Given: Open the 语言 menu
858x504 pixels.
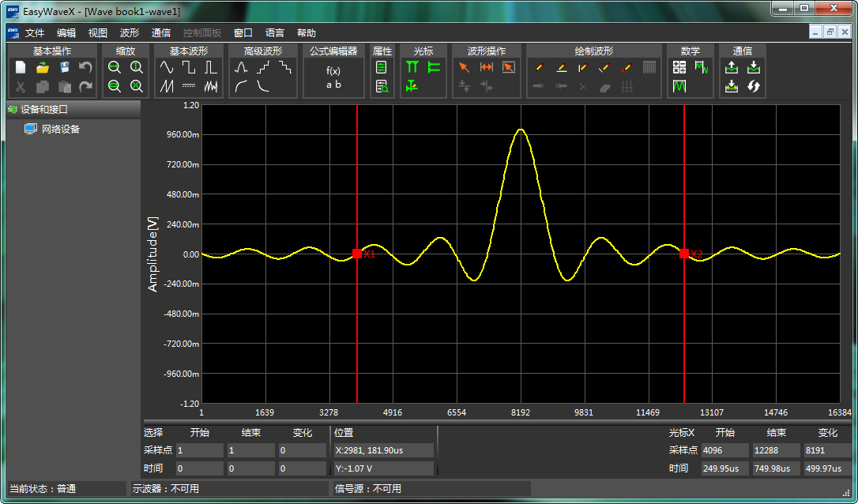Looking at the screenshot, I should tap(274, 33).
